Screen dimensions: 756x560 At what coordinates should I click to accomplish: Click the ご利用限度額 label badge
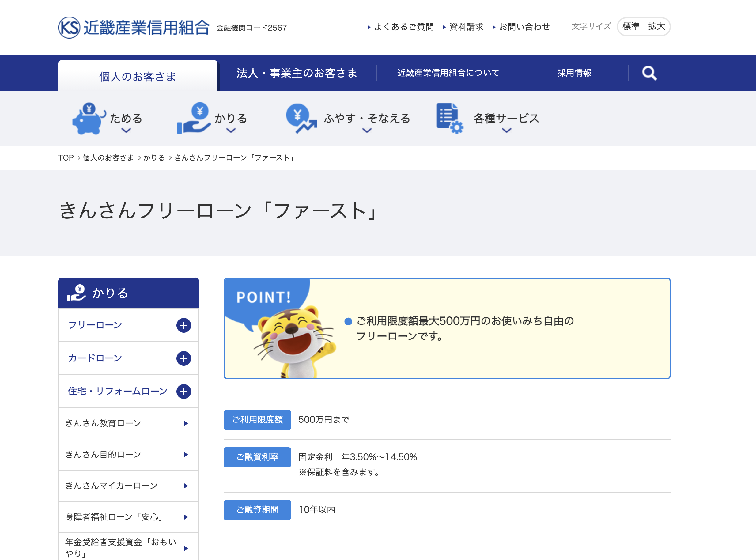(x=257, y=420)
